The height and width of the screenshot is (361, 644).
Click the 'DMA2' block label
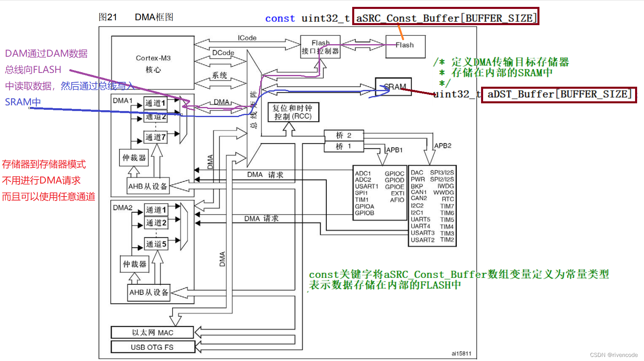coord(123,207)
